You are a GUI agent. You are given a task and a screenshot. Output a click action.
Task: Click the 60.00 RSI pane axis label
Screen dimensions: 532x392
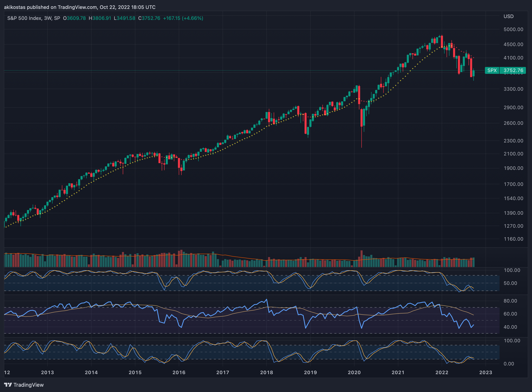click(x=510, y=314)
